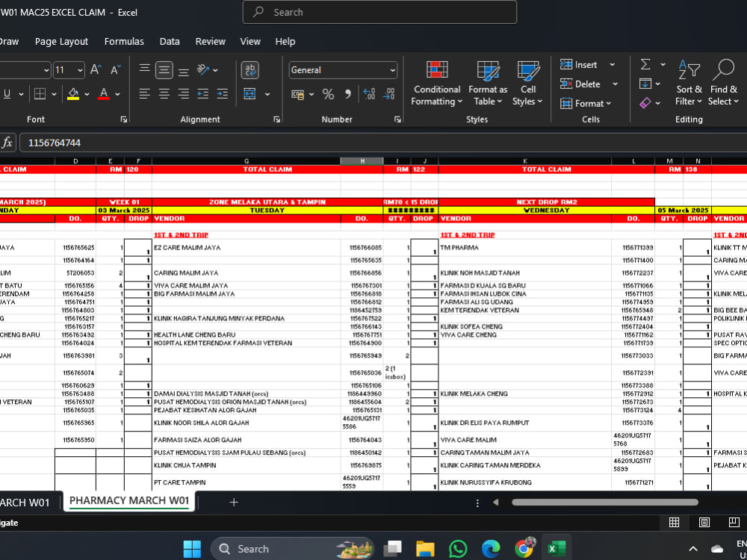Apply Percent Style format
Viewport: 747px width, 560px height.
click(x=328, y=94)
